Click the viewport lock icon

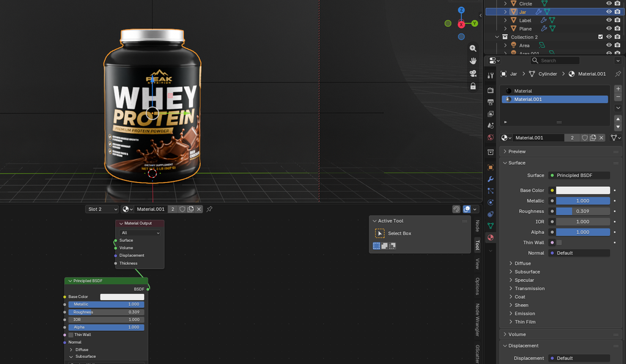click(x=473, y=86)
